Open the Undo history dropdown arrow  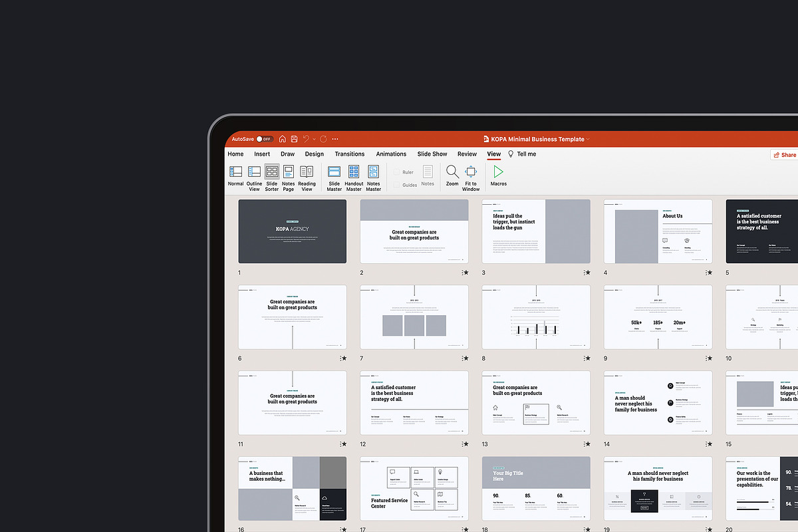[x=314, y=139]
